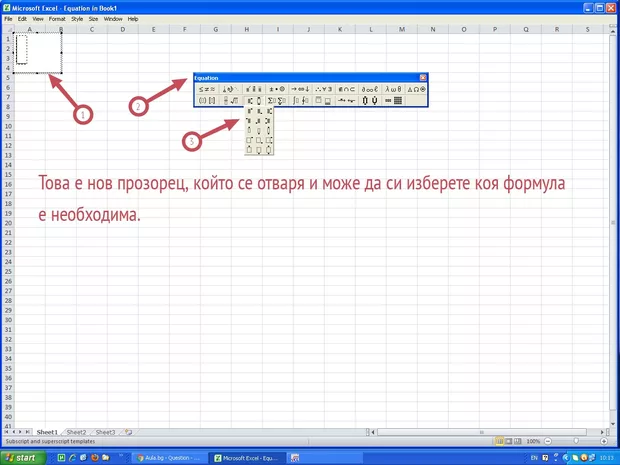Image resolution: width=620 pixels, height=465 pixels.
Task: Open the Spaces and ellipses palette
Action: [x=230, y=89]
